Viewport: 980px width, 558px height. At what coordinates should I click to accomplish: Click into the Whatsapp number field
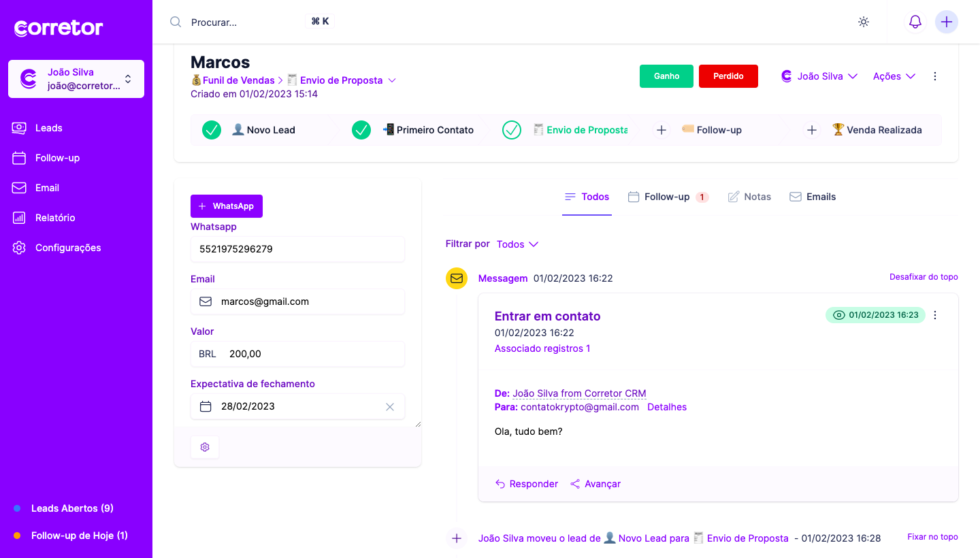297,249
